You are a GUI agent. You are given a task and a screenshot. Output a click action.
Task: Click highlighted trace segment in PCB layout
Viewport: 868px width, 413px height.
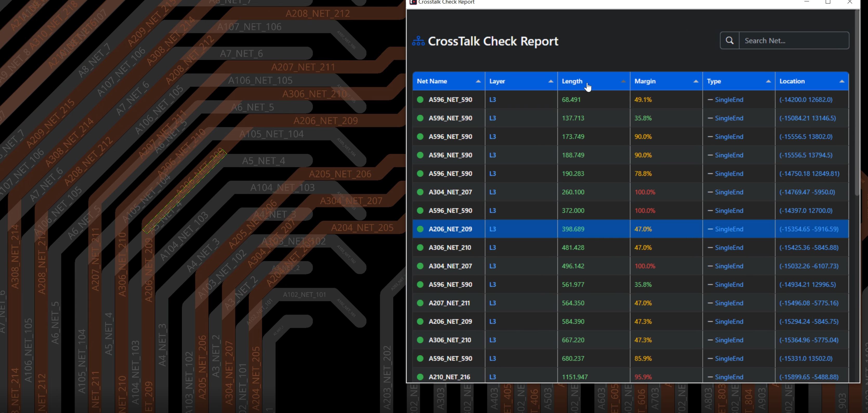point(184,191)
